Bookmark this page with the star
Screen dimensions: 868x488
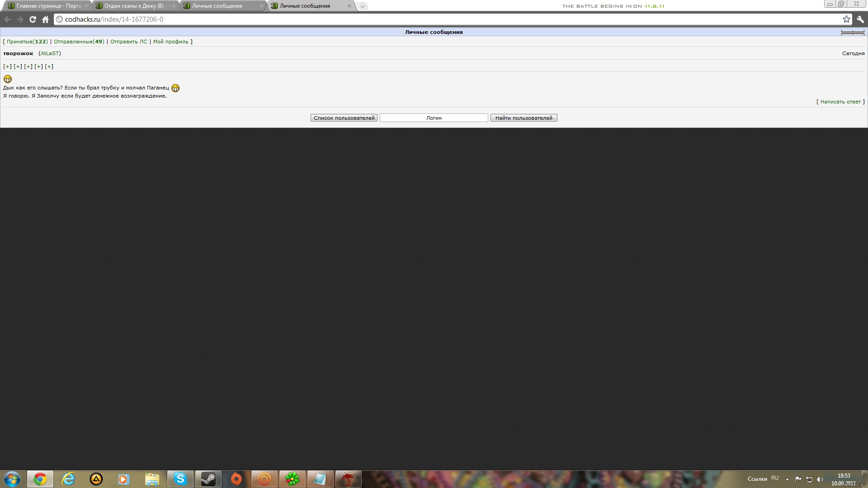(846, 19)
